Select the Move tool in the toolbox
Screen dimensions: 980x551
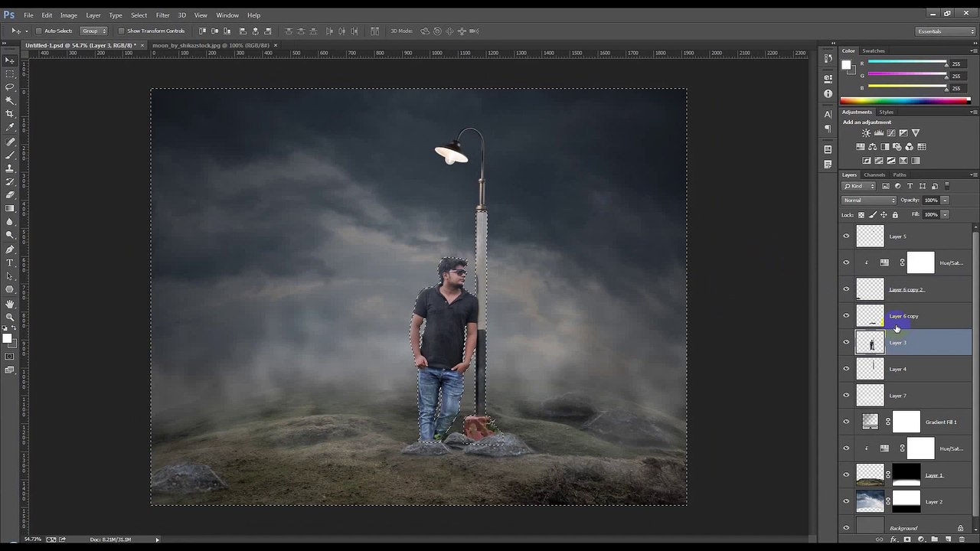pyautogui.click(x=9, y=60)
